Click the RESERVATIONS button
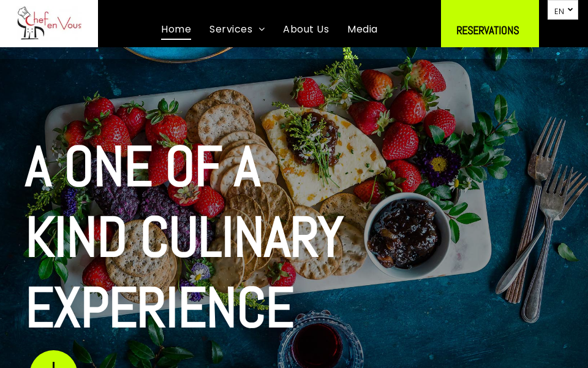This screenshot has width=588, height=368. [x=490, y=24]
